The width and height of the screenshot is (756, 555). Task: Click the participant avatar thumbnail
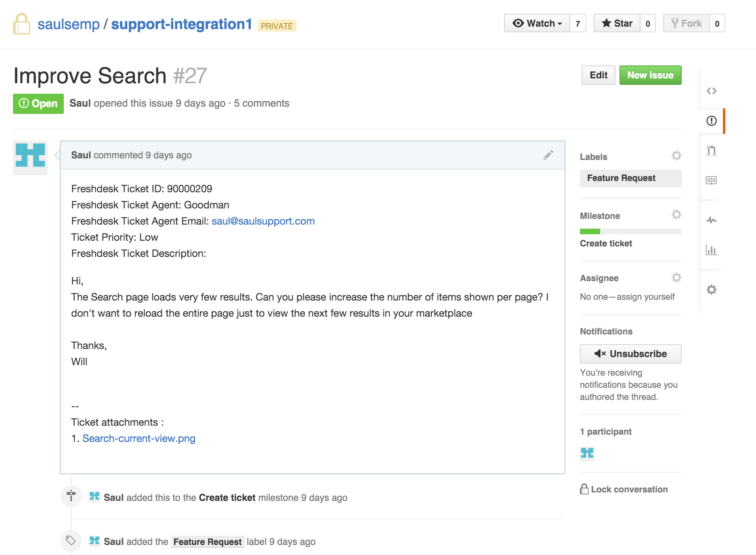coord(587,453)
